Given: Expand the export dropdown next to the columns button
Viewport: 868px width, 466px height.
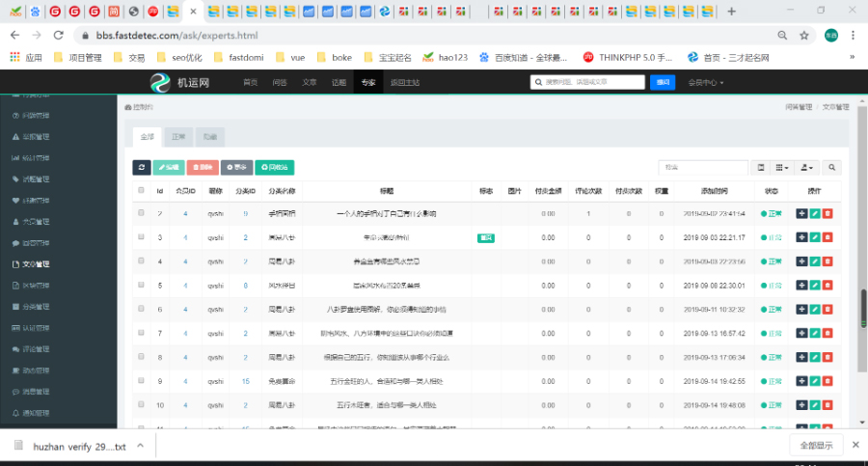Looking at the screenshot, I should (x=807, y=167).
